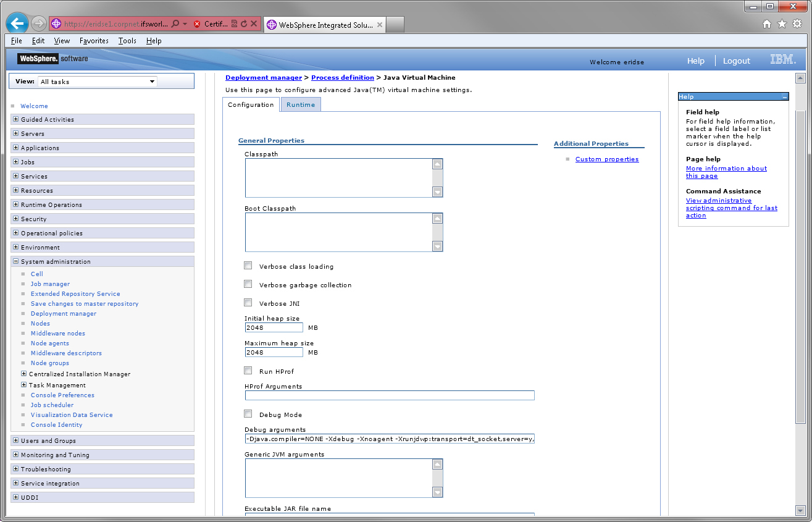Viewport: 812px width, 522px height.
Task: Open the Tools menu
Action: tap(127, 41)
